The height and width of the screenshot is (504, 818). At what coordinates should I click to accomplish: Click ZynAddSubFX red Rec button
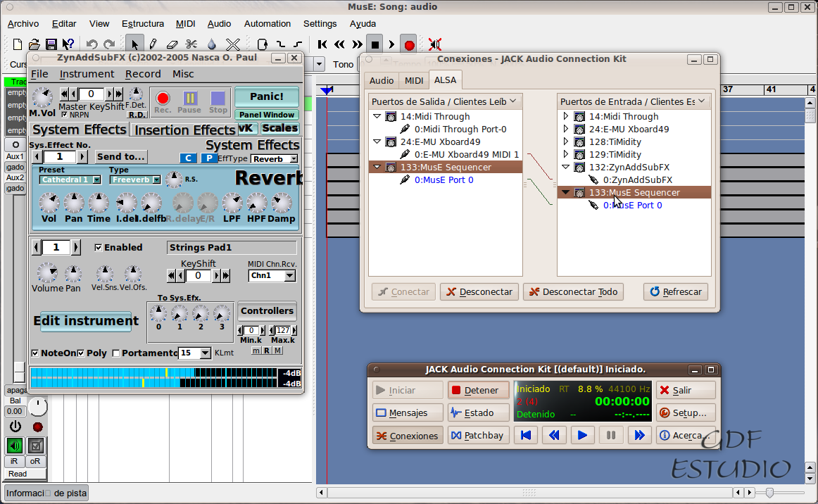[x=163, y=99]
